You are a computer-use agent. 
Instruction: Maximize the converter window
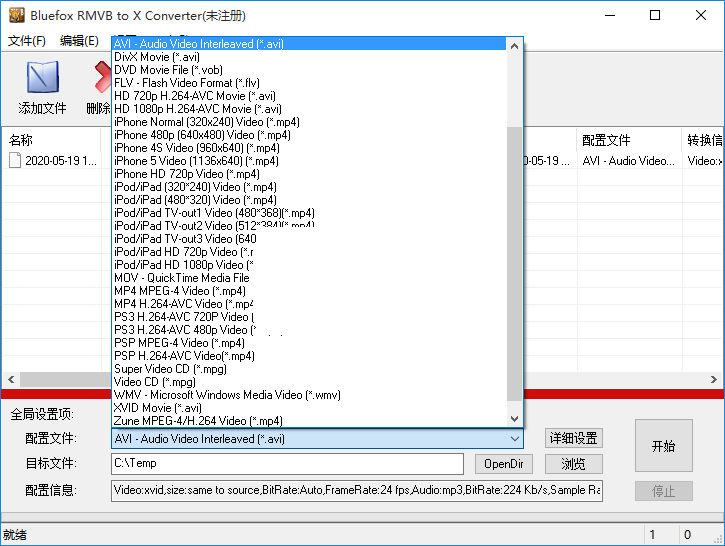coord(655,15)
